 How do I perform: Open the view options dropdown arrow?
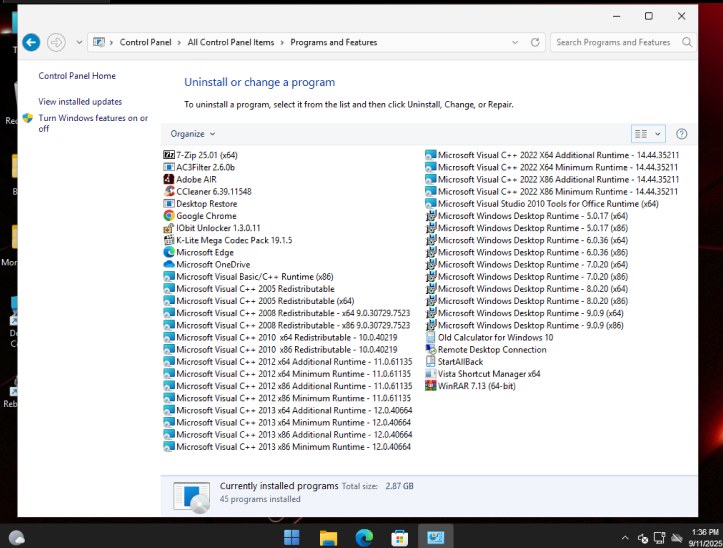[x=658, y=134]
